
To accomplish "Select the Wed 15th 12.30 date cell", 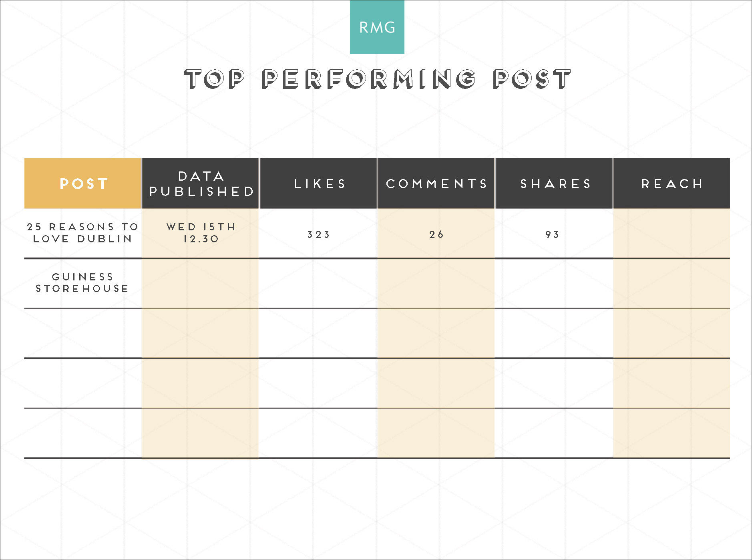I will (x=201, y=233).
